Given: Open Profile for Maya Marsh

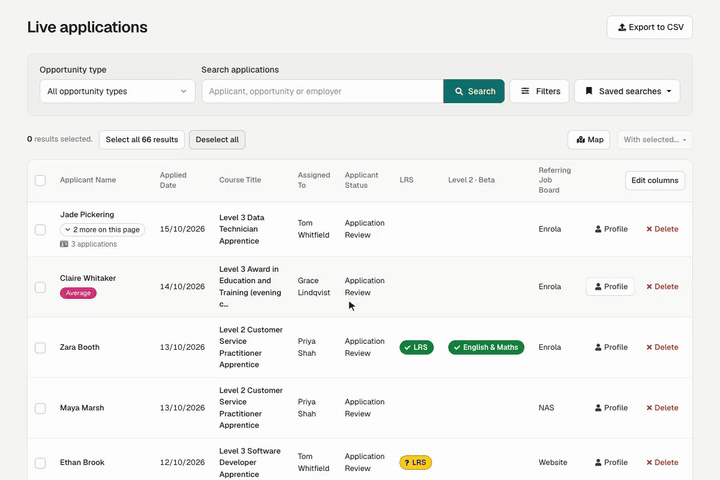Looking at the screenshot, I should click(611, 408).
